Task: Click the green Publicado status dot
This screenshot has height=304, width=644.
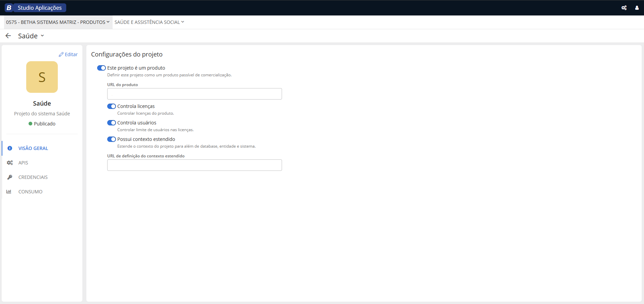Action: (31, 124)
